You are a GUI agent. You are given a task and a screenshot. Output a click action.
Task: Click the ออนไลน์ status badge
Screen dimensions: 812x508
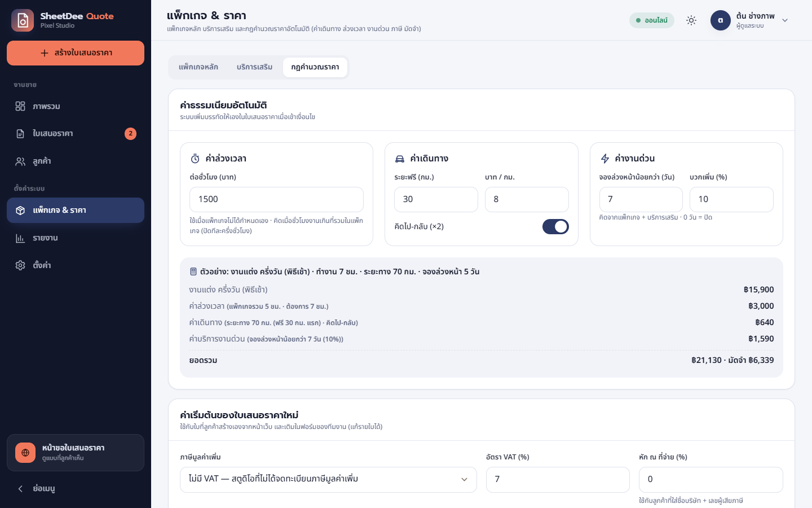pyautogui.click(x=652, y=20)
